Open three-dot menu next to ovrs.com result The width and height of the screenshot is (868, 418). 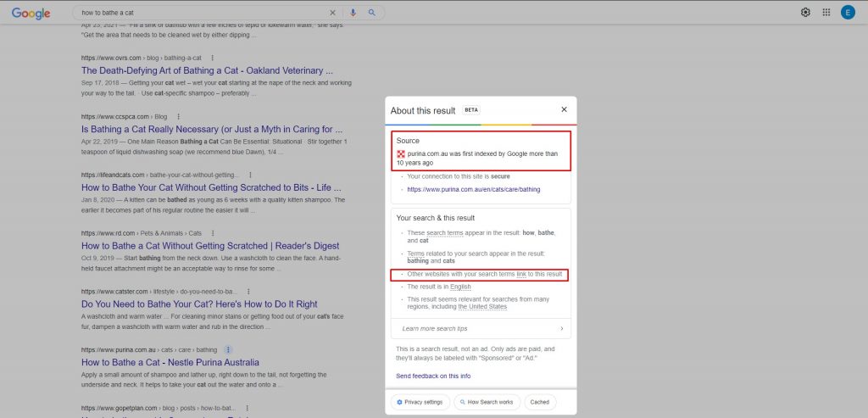tap(212, 58)
